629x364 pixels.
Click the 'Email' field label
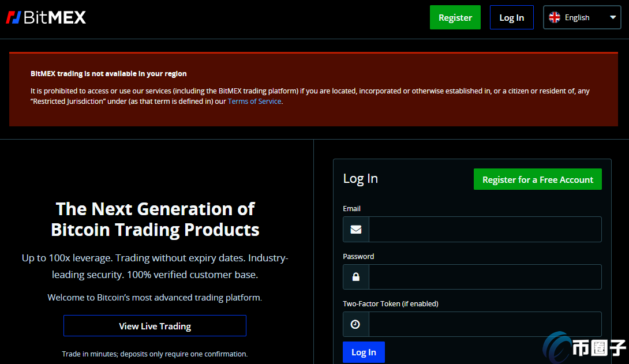(x=351, y=208)
